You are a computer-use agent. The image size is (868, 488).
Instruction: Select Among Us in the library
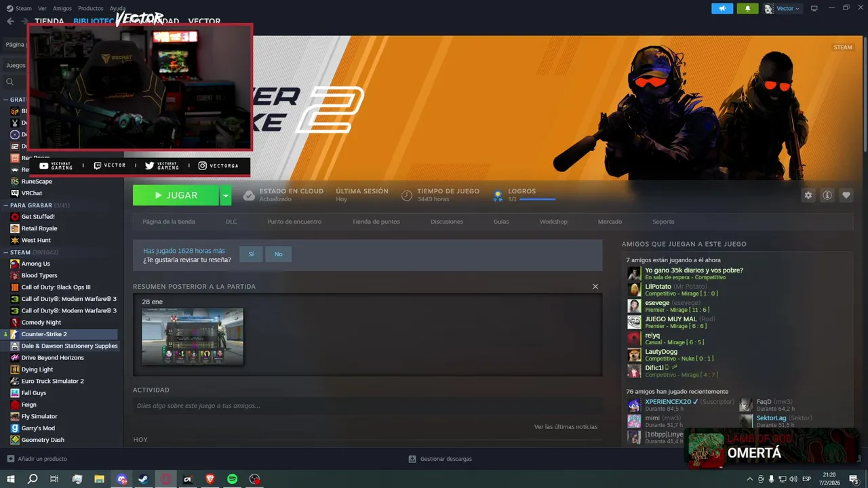coord(36,264)
